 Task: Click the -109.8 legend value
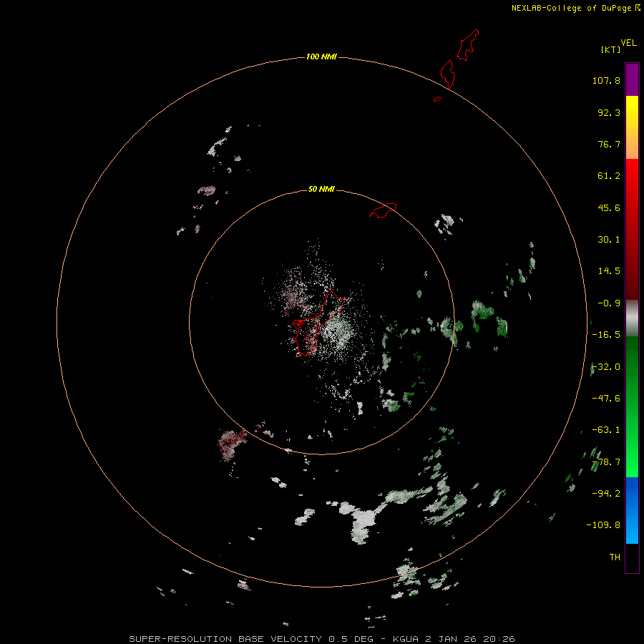click(603, 525)
